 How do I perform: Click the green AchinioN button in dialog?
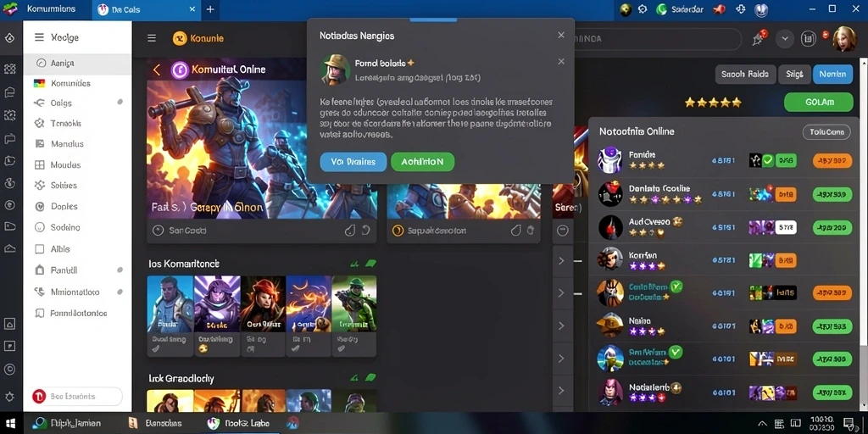tap(422, 162)
